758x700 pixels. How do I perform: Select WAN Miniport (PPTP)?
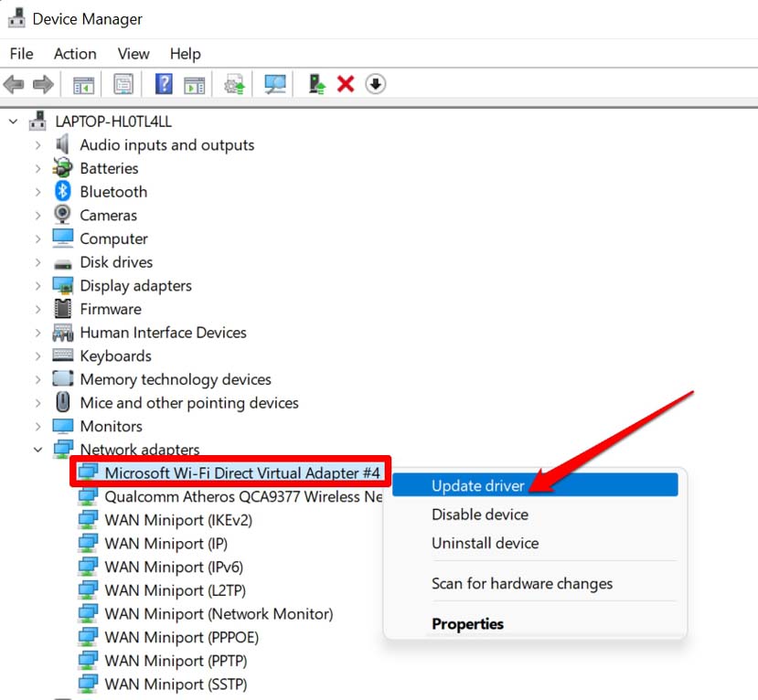point(176,661)
